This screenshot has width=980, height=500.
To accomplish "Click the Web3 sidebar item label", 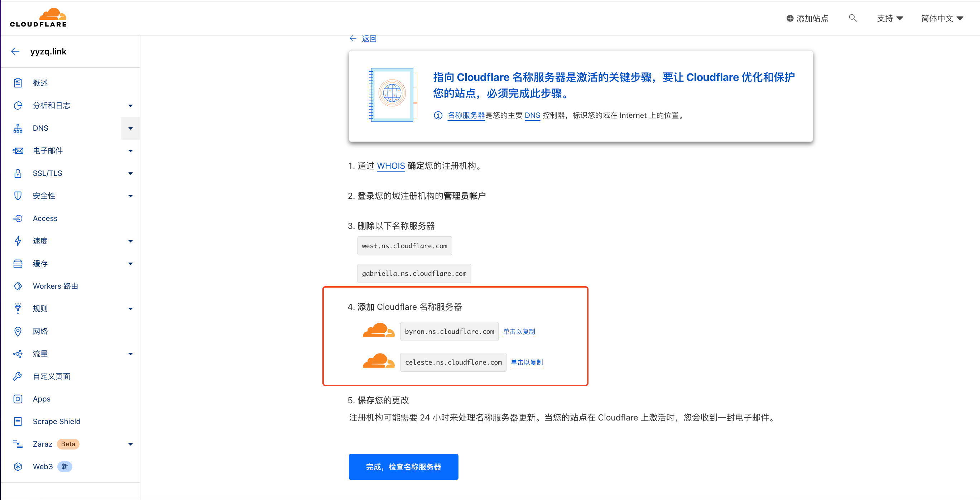I will click(43, 467).
